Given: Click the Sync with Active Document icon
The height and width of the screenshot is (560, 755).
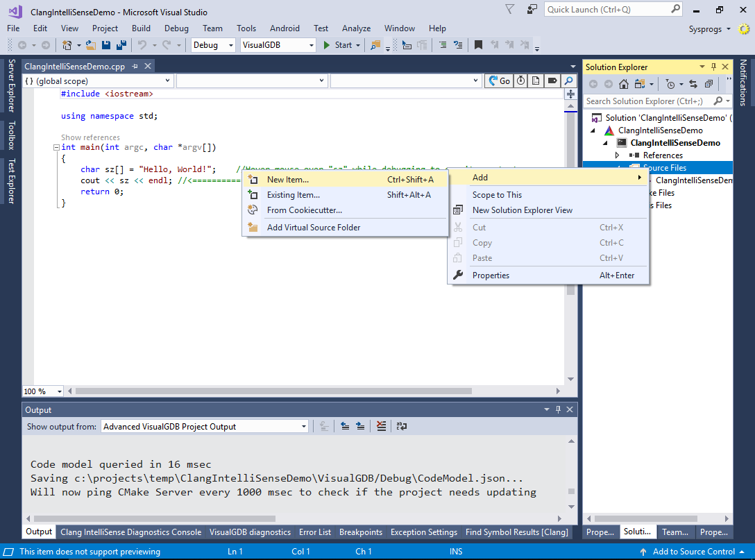Looking at the screenshot, I should click(x=693, y=83).
